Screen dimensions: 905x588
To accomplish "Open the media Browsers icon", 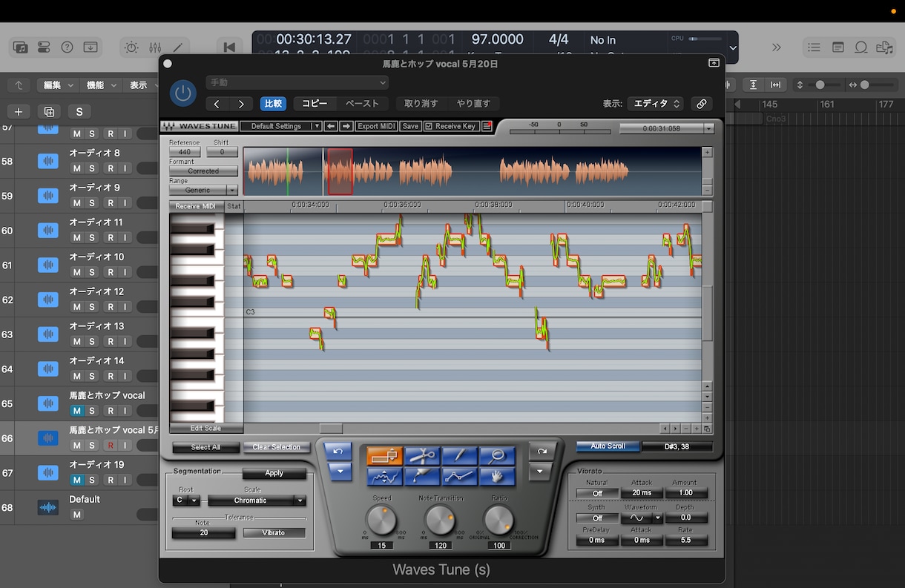I will 884,47.
